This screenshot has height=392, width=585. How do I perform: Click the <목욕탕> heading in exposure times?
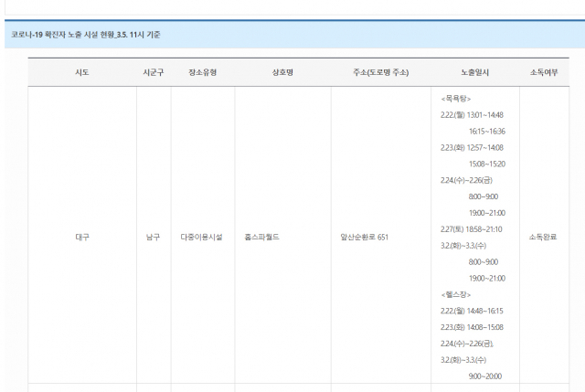(x=456, y=99)
